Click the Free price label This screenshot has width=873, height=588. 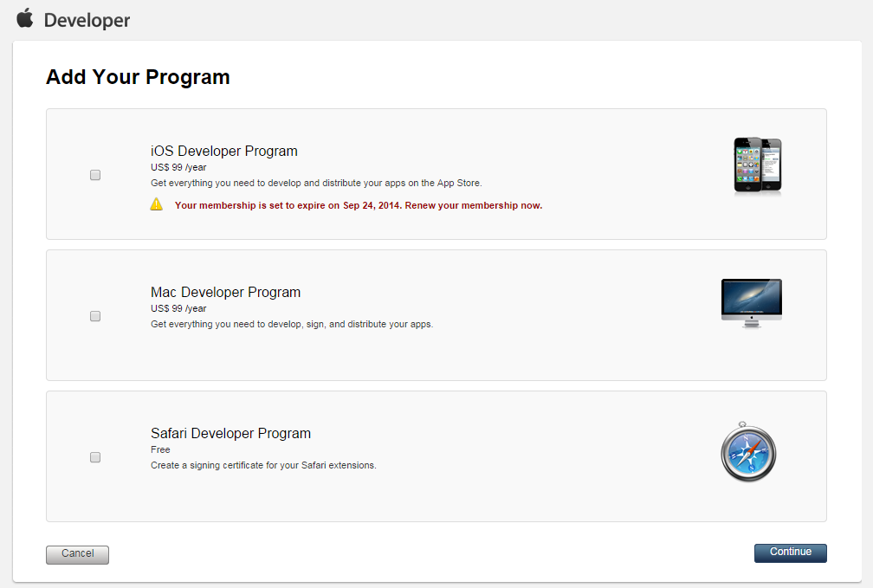coord(160,449)
